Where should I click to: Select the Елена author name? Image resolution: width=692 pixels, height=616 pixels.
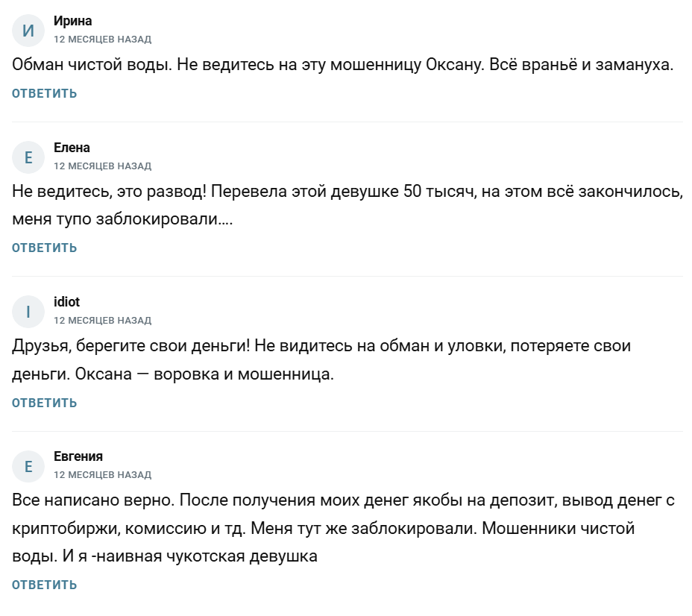point(72,148)
